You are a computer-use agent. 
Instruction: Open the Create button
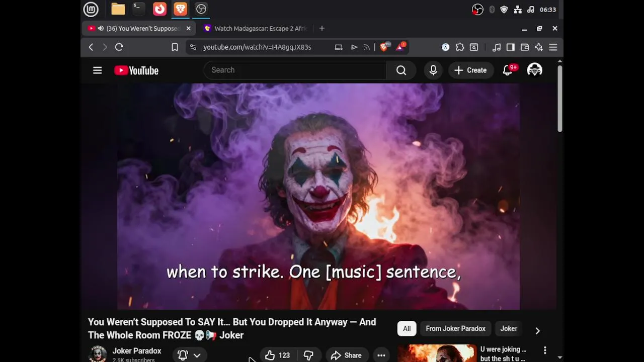[470, 70]
